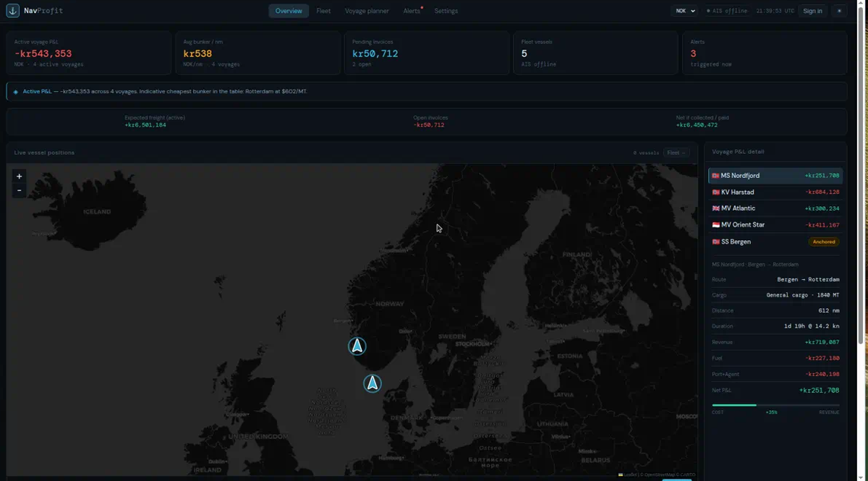868x481 pixels.
Task: Click the Fuel -kr227,180 value
Action: pos(822,358)
